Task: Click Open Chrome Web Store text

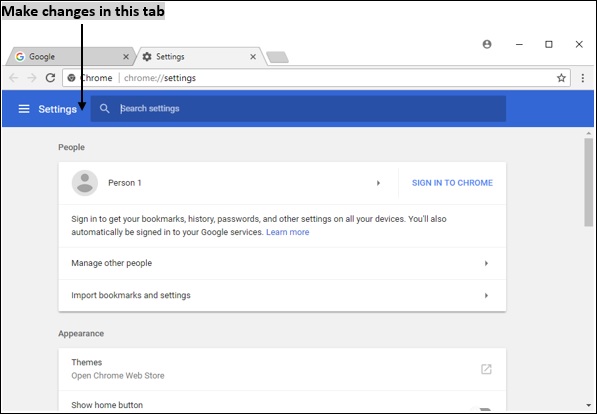Action: click(118, 376)
